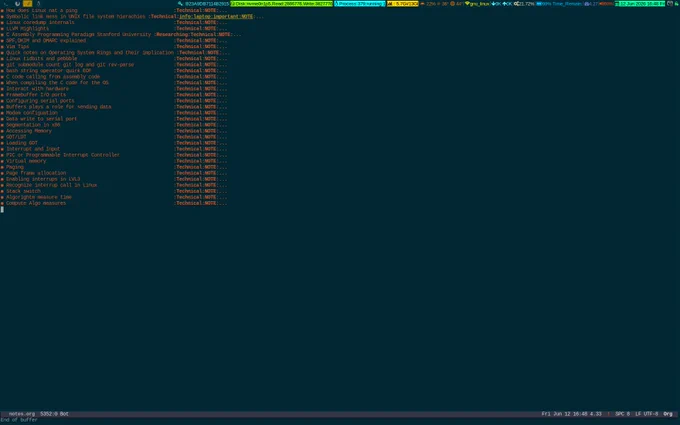
Task: Click "LF UTF-8" encoding in mode line
Action: [647, 414]
